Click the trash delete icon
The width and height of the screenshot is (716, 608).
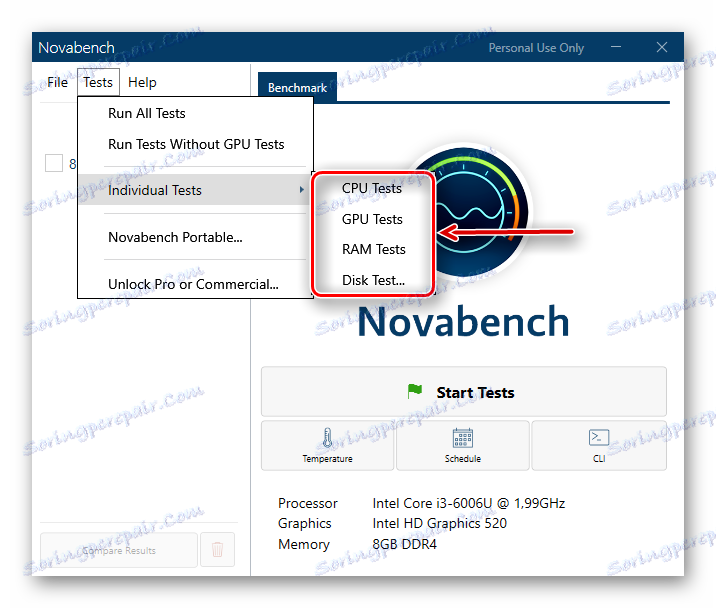click(x=217, y=550)
